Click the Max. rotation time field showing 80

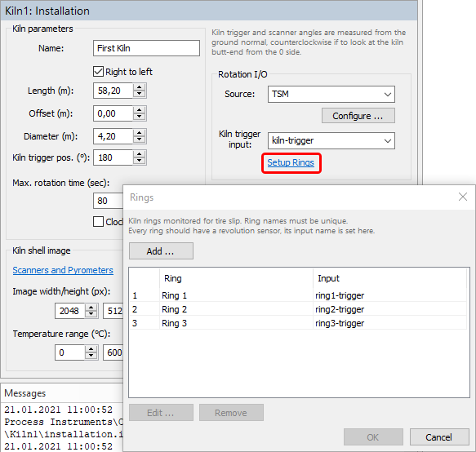108,201
